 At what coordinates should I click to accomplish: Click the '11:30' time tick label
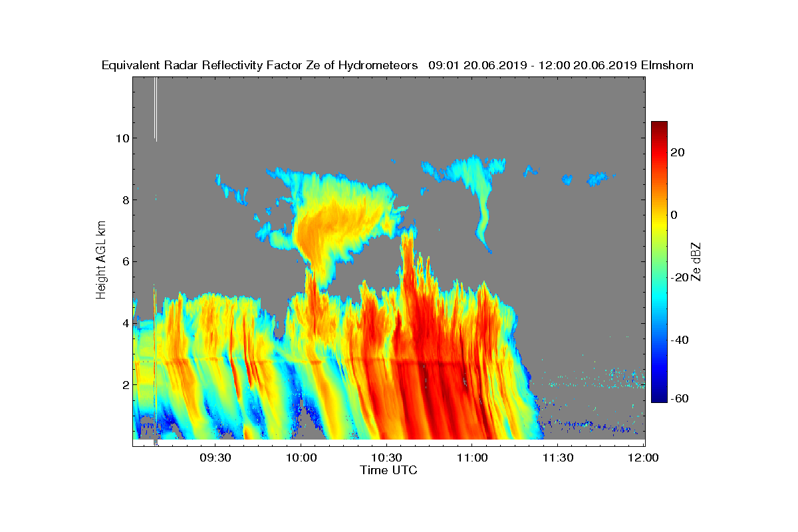tap(557, 458)
